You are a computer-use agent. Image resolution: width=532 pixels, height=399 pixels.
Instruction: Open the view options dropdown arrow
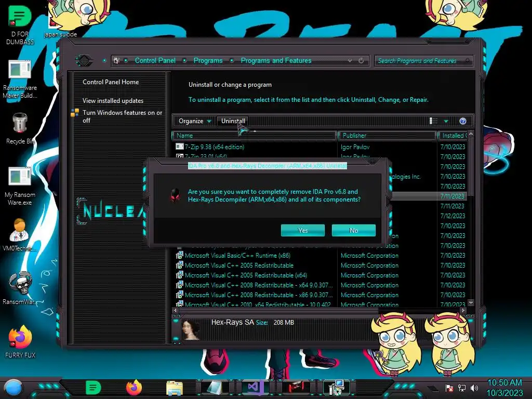click(x=446, y=121)
